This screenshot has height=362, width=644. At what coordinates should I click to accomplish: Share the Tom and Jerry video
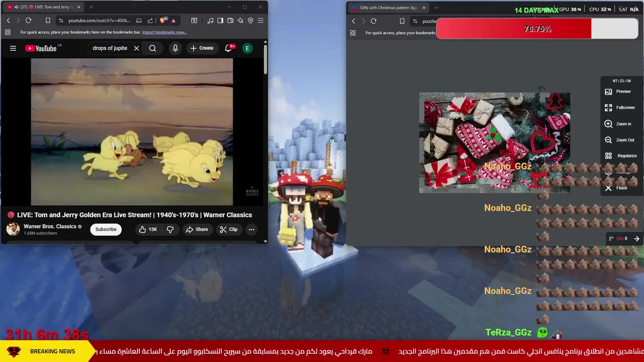tap(197, 229)
